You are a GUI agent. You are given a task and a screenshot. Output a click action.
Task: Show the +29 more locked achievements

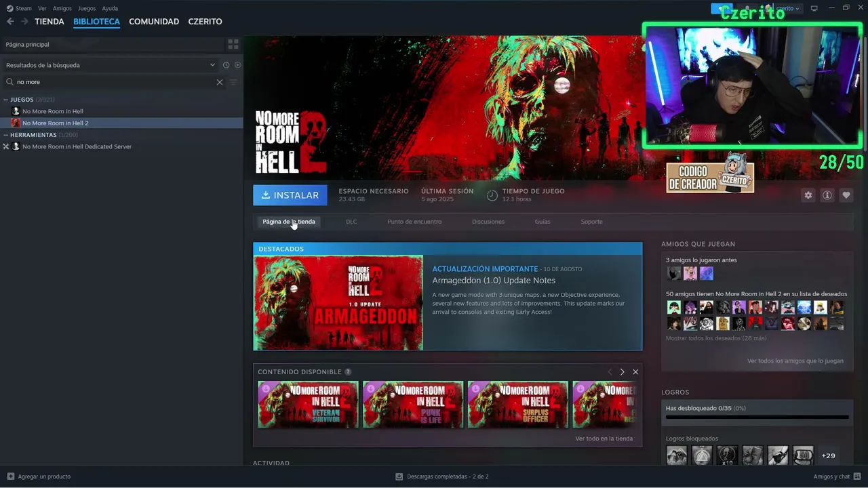pos(828,455)
